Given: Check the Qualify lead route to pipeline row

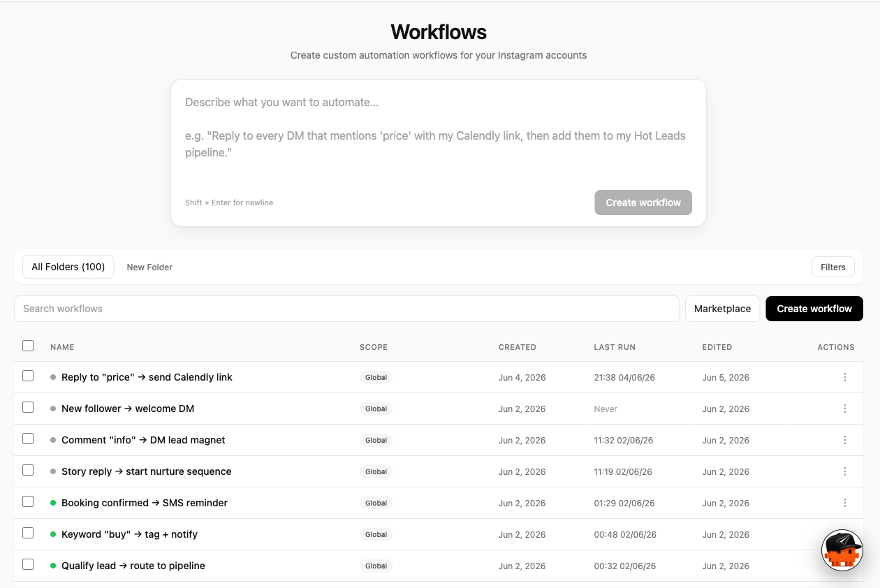Looking at the screenshot, I should point(28,564).
